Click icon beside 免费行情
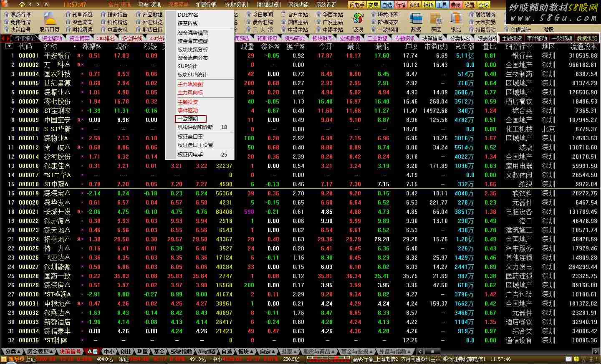 pyautogui.click(x=6, y=22)
